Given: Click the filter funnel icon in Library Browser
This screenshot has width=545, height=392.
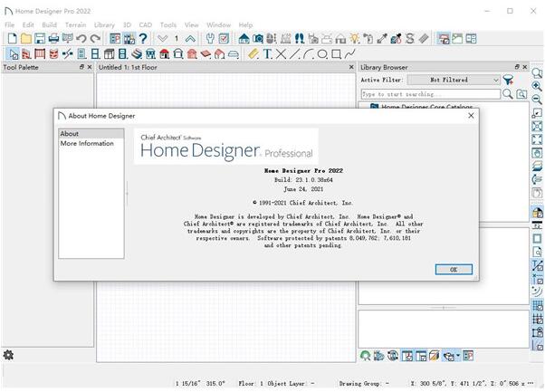Looking at the screenshot, I should click(508, 80).
